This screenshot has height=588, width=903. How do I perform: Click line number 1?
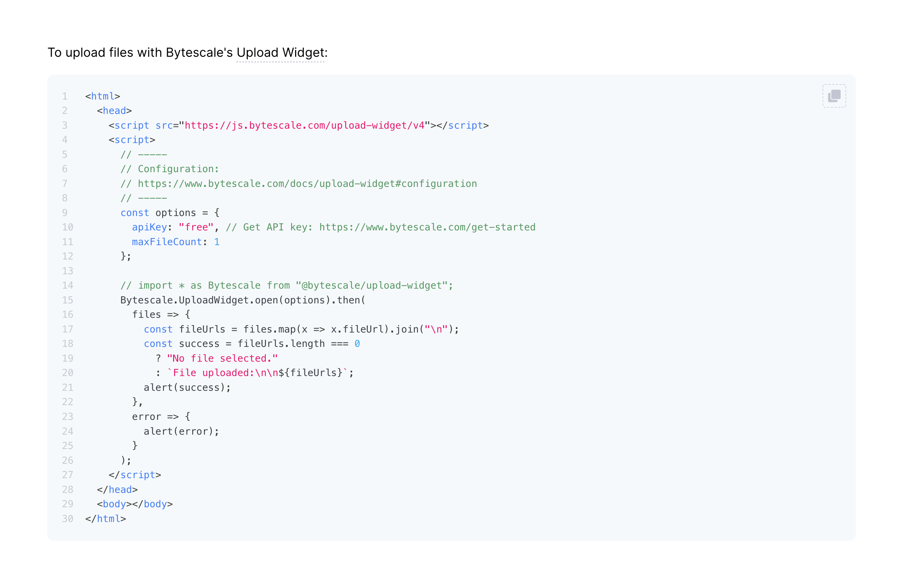[65, 97]
